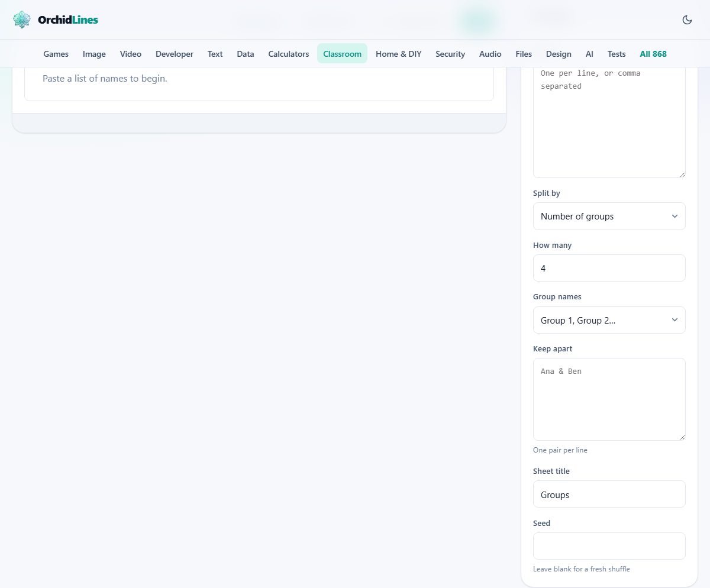Image resolution: width=710 pixels, height=588 pixels.
Task: Click the 'Split by' label
Action: pyautogui.click(x=547, y=193)
